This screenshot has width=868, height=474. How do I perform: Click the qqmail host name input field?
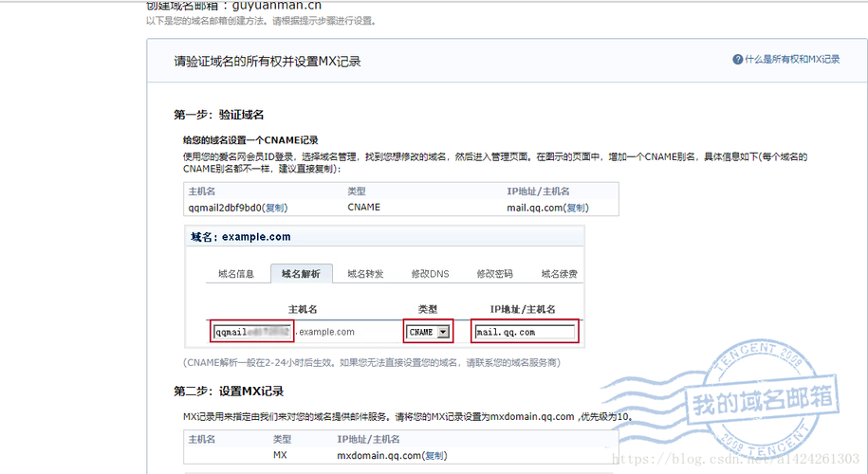click(x=253, y=332)
